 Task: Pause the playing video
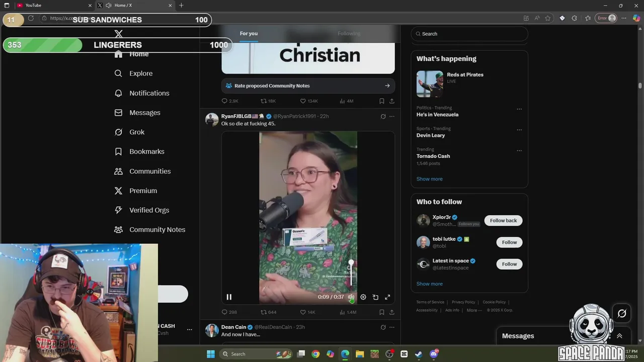tap(229, 297)
